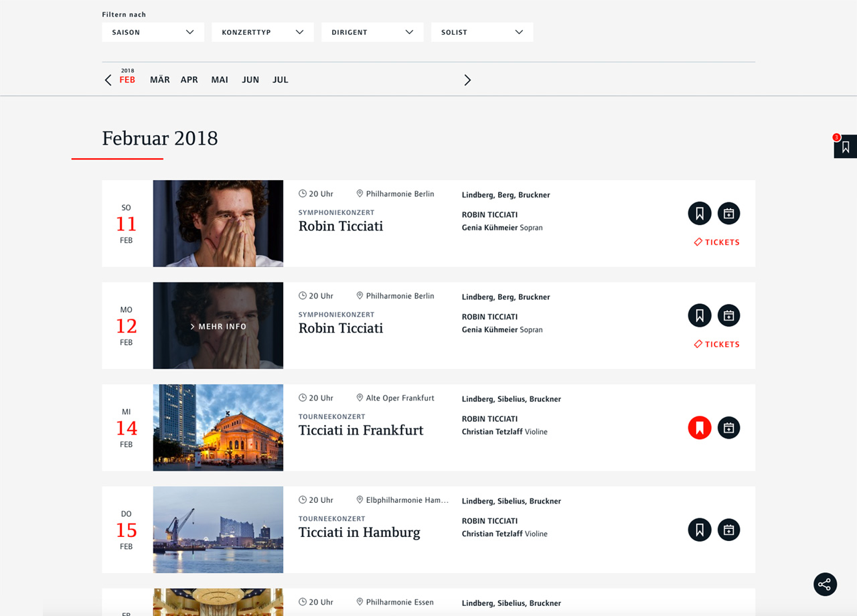
Task: Bookmark the 12 Feb Robin Ticciati concert
Action: click(x=700, y=315)
